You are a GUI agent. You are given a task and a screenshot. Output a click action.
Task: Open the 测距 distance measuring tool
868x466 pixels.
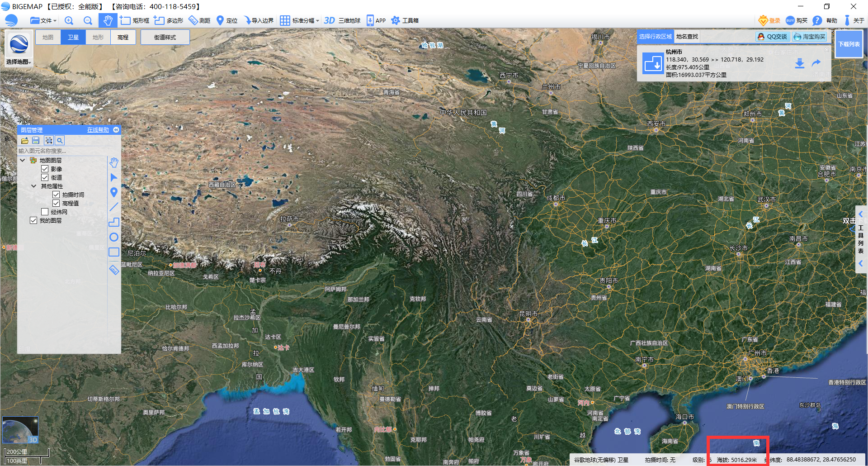pos(199,20)
